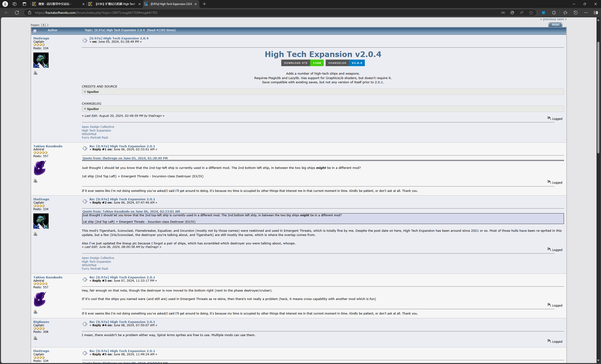Open browser history clock icon
This screenshot has width=601, height=364.
[x=576, y=13]
